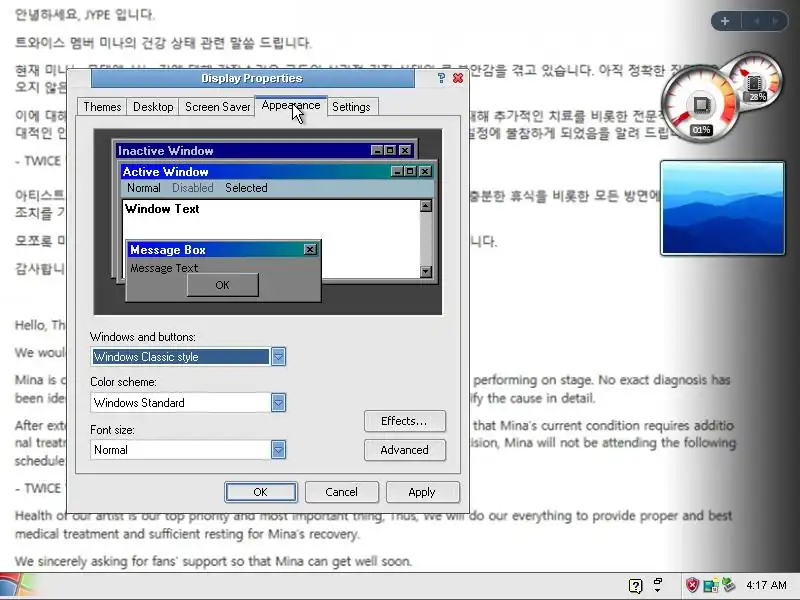This screenshot has width=800, height=600.
Task: Click the Color scheme label
Action: 123,382
